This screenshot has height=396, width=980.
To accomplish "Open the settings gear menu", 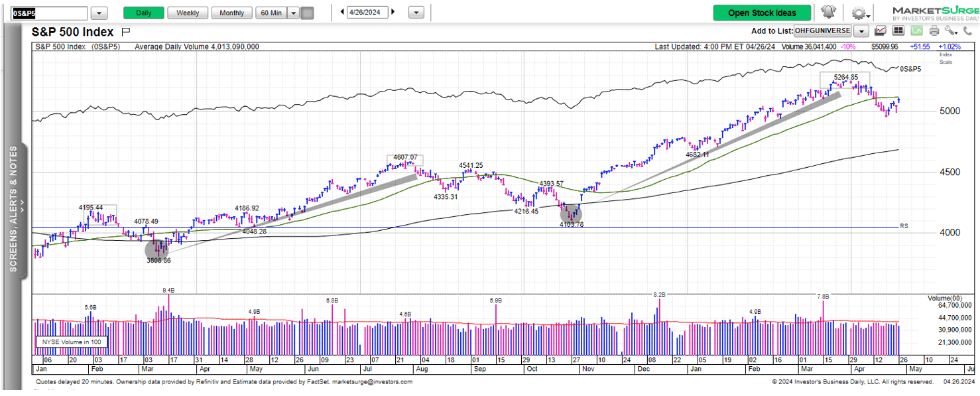I will [x=858, y=13].
